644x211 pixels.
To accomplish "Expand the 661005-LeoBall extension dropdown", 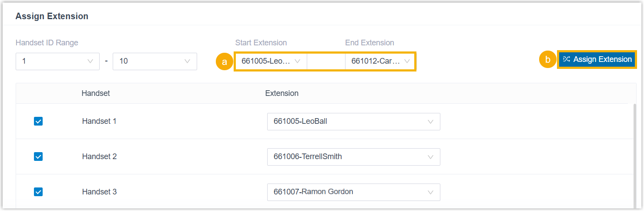I will point(353,122).
